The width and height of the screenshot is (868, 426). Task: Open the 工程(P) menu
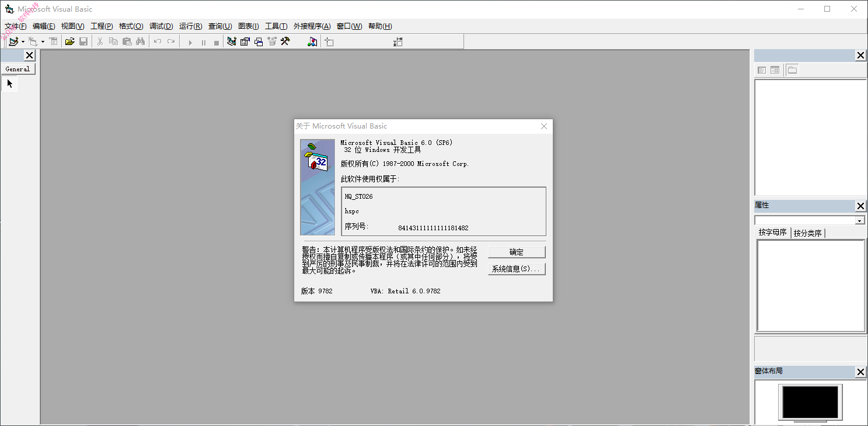(102, 26)
